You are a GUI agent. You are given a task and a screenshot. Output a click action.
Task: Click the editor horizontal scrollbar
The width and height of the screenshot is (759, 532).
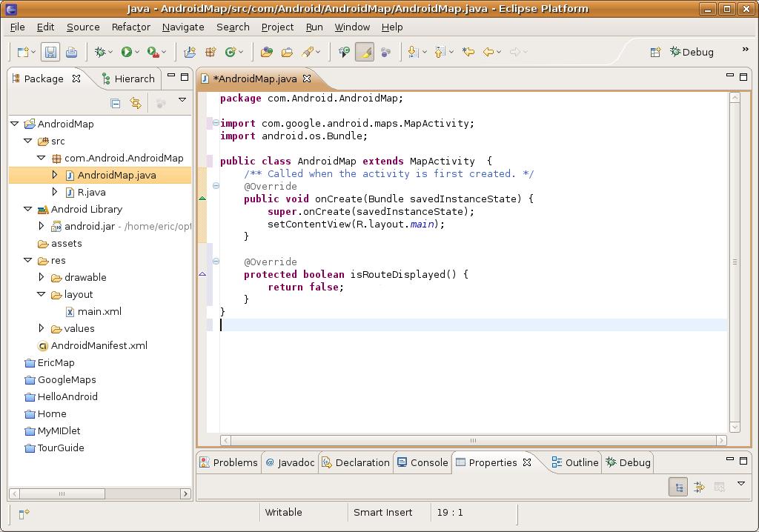(x=474, y=440)
